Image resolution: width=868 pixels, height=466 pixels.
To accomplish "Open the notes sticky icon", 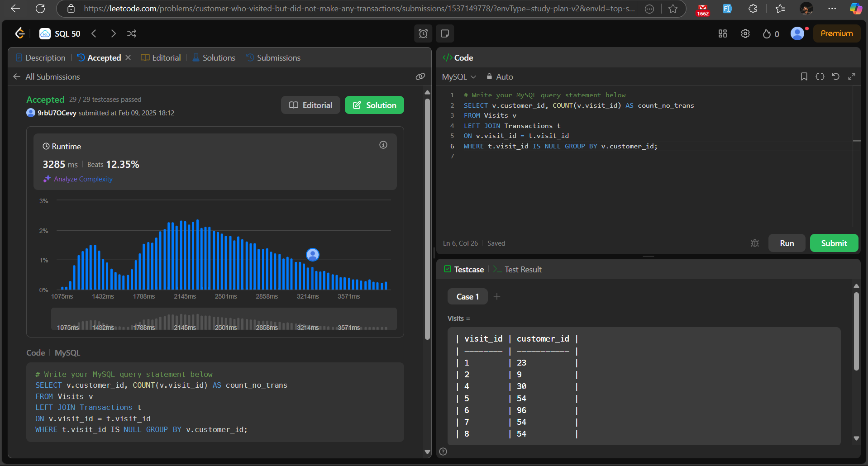I will (445, 33).
